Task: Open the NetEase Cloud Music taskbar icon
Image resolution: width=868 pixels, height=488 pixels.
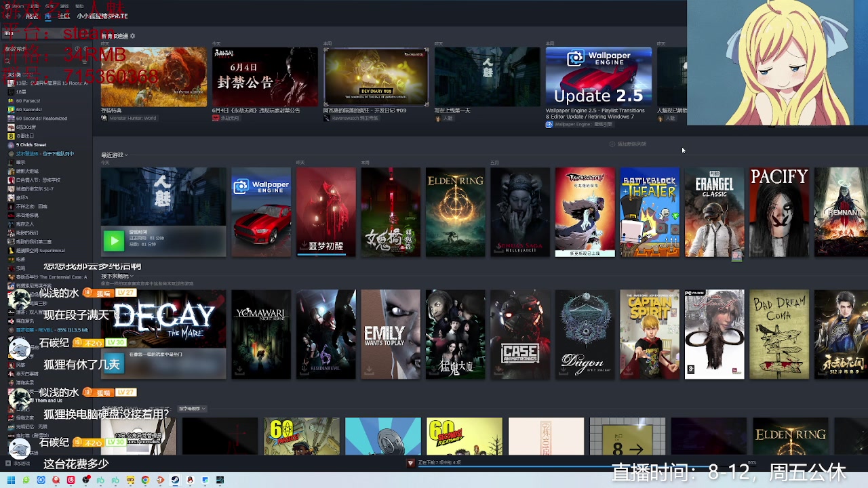Action: [x=71, y=480]
